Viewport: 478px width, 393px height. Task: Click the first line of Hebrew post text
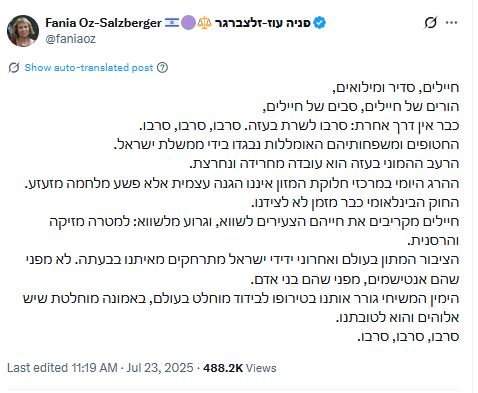(x=396, y=88)
